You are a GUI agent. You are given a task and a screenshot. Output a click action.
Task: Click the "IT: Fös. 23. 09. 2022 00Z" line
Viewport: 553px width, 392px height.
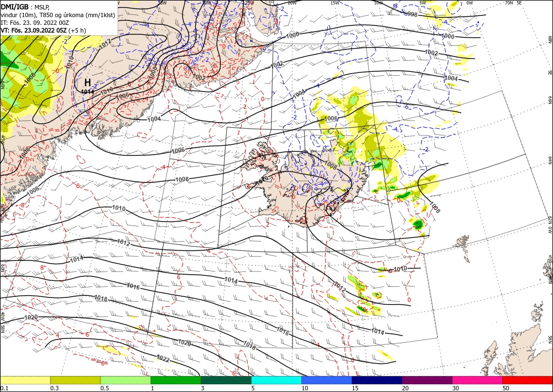click(35, 23)
